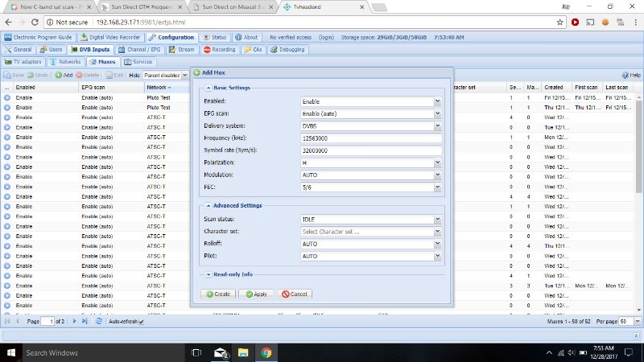
Task: Switch to Sun Direct DTH Frequency browser tab
Action: pyautogui.click(x=142, y=7)
